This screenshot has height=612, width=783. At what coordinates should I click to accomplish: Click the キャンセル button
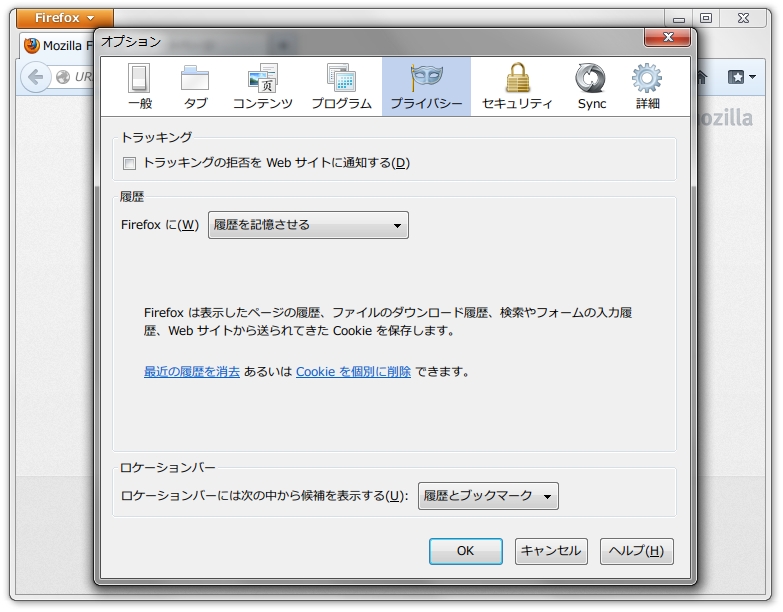coord(551,551)
